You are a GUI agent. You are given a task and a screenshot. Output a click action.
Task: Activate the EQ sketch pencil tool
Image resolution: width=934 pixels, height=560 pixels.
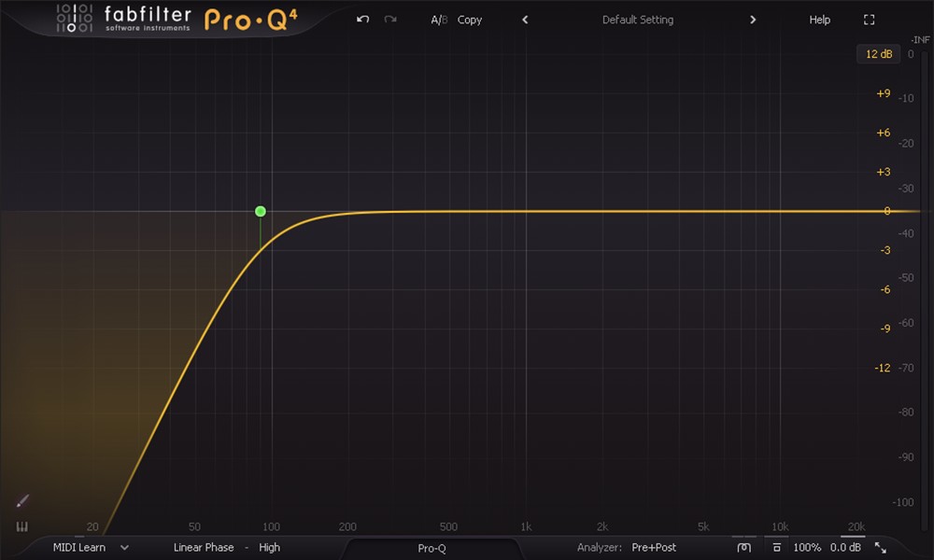(x=22, y=501)
